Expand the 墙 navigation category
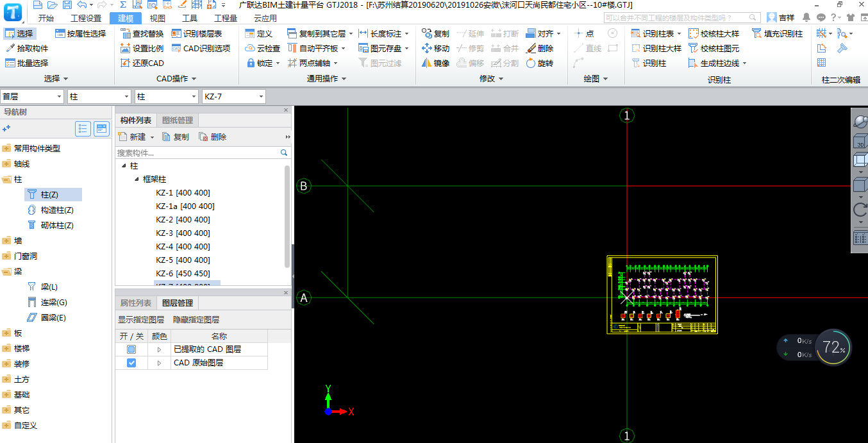This screenshot has width=868, height=443. tap(6, 240)
